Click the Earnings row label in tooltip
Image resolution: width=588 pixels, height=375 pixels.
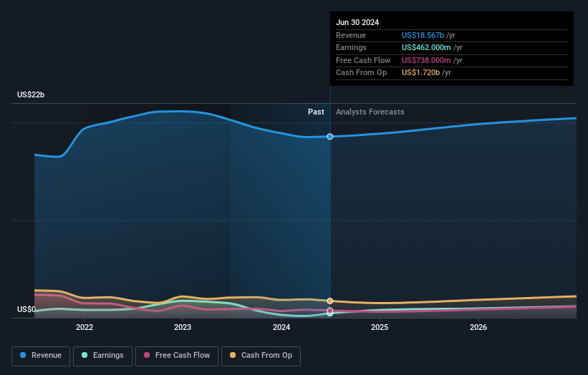(351, 47)
